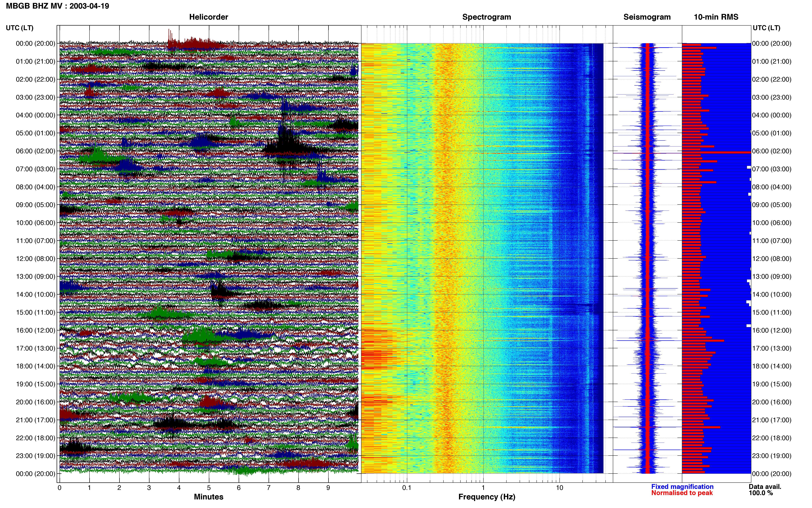Click left time label '21:00 (17:00)'
The image size is (812, 508).
tap(36, 420)
